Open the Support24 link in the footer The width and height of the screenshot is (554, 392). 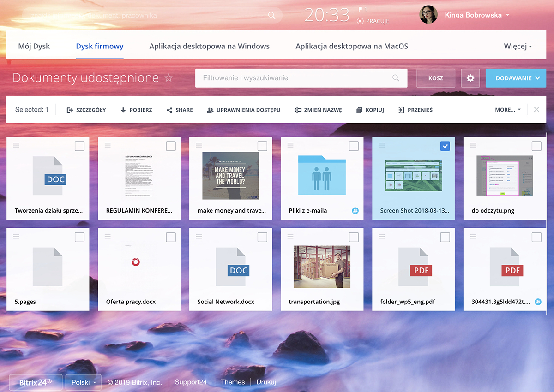(x=191, y=382)
